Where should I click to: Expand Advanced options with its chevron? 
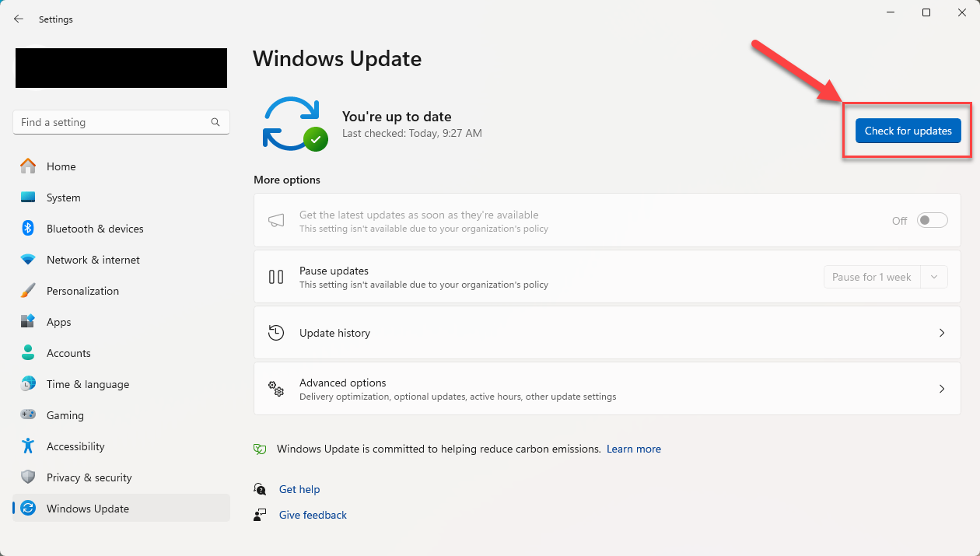pyautogui.click(x=942, y=389)
